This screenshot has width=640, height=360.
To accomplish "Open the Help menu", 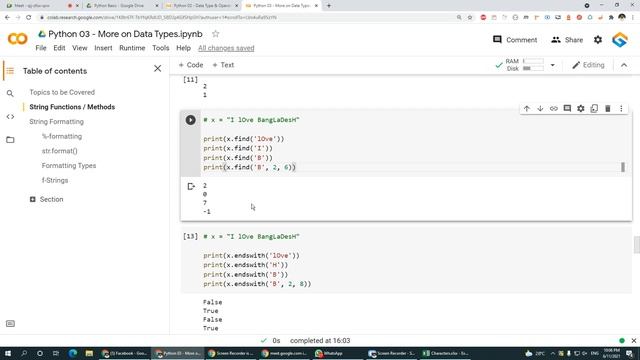I will 183,48.
